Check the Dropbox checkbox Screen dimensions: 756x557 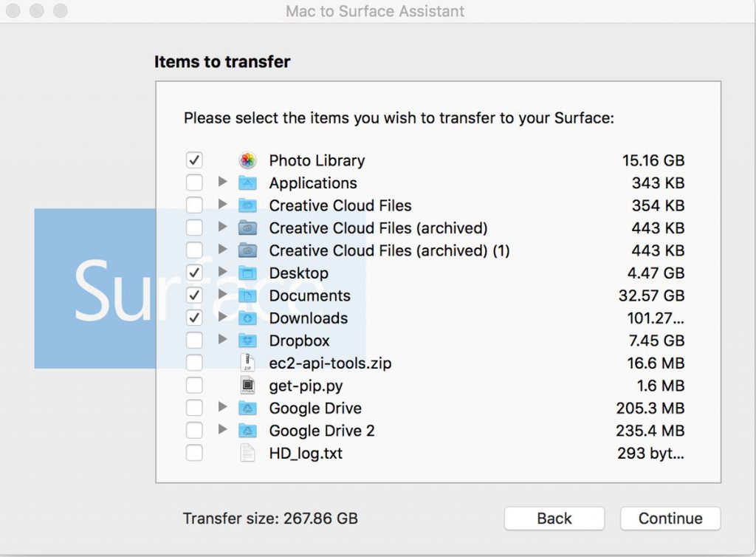(x=194, y=341)
